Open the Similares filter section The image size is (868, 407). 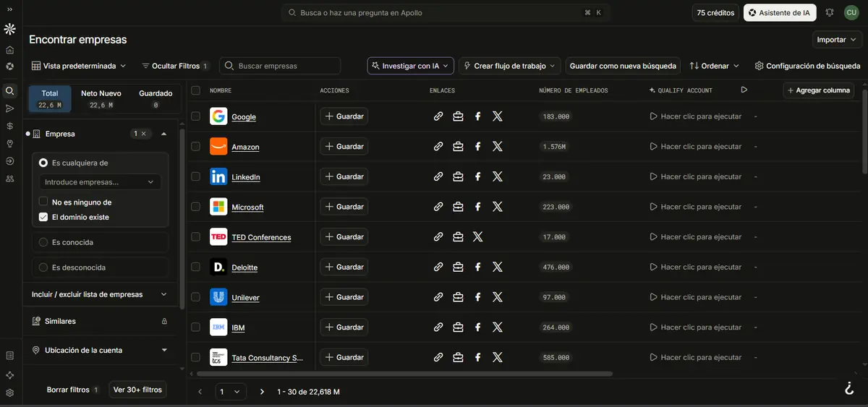100,321
